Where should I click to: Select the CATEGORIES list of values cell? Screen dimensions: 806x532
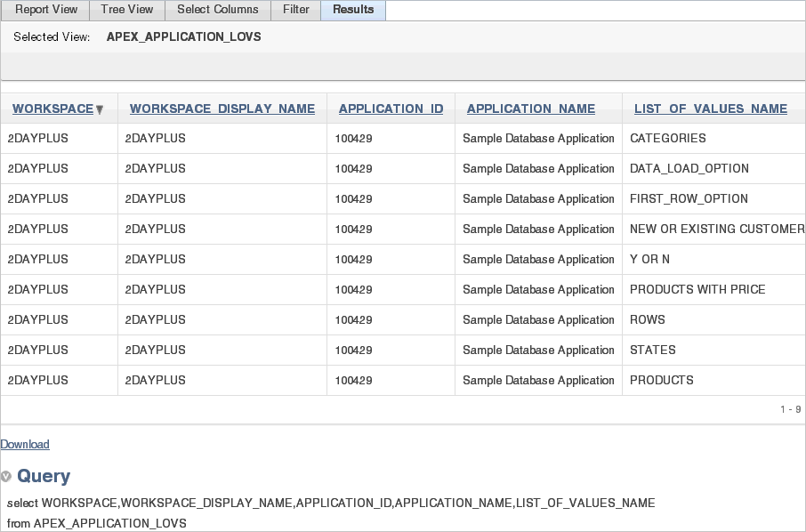[x=713, y=138]
